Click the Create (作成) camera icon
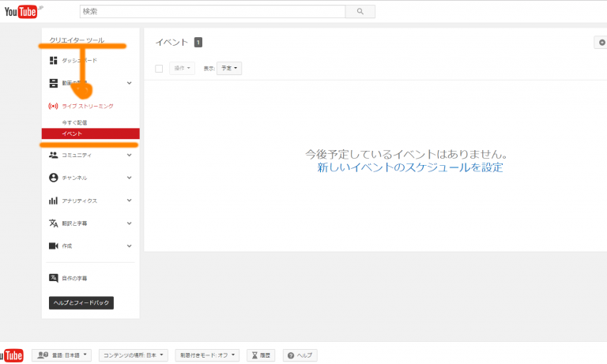The height and width of the screenshot is (364, 607). coord(53,246)
